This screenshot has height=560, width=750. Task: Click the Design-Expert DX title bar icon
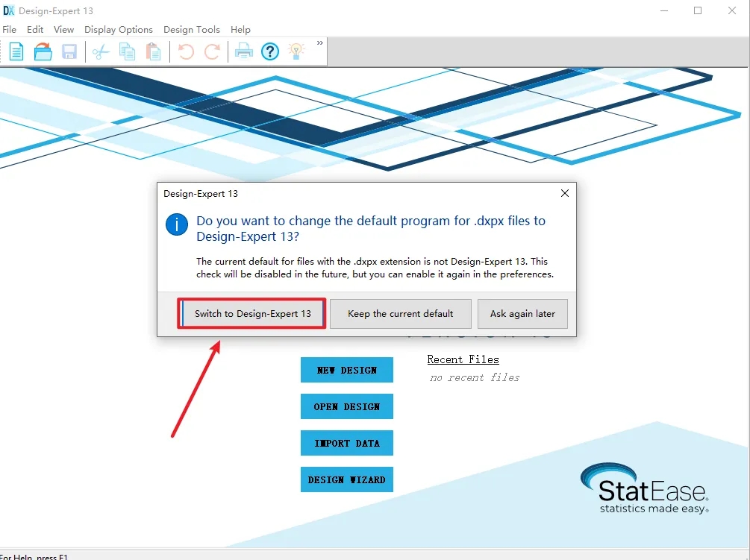pos(9,10)
